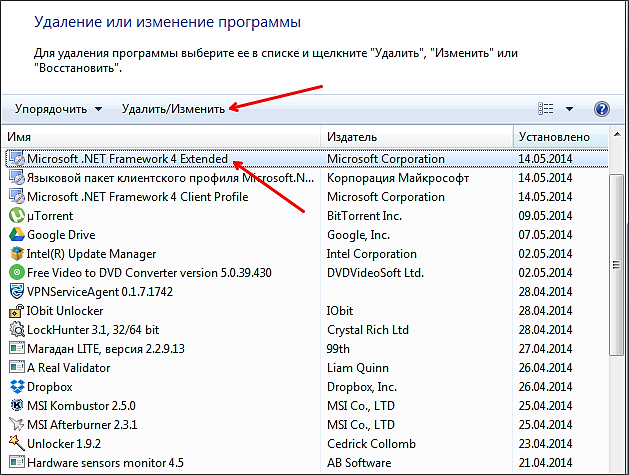Expand the view options dropdown arrow

click(x=569, y=108)
